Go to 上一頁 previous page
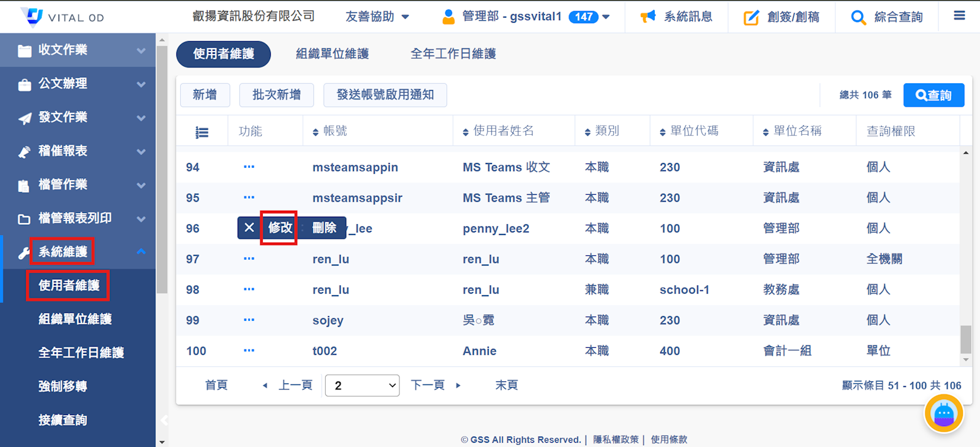The image size is (980, 447). [288, 385]
